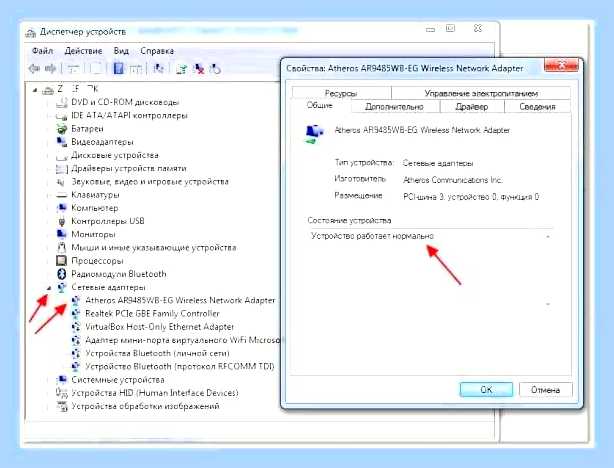Switch to the Дополнительно tab
614x468 pixels.
394,107
